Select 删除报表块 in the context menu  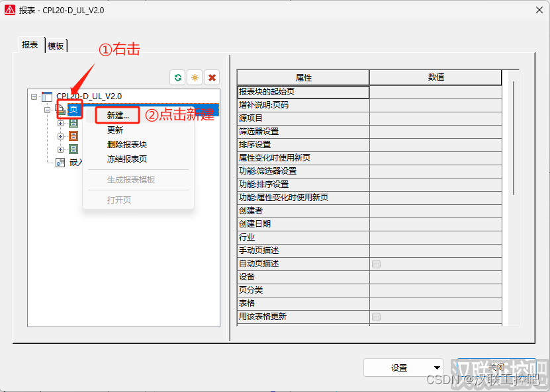point(126,145)
